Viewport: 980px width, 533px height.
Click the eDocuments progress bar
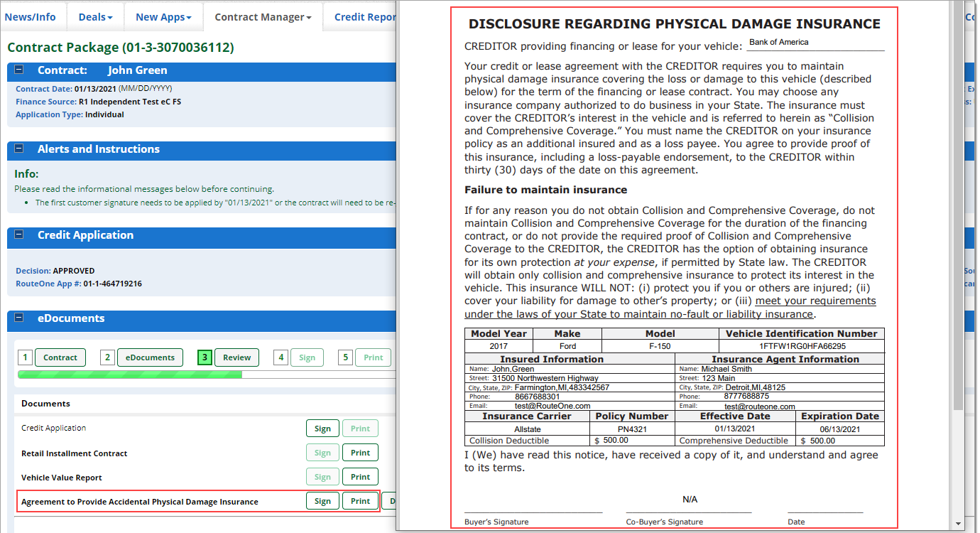tap(206, 375)
